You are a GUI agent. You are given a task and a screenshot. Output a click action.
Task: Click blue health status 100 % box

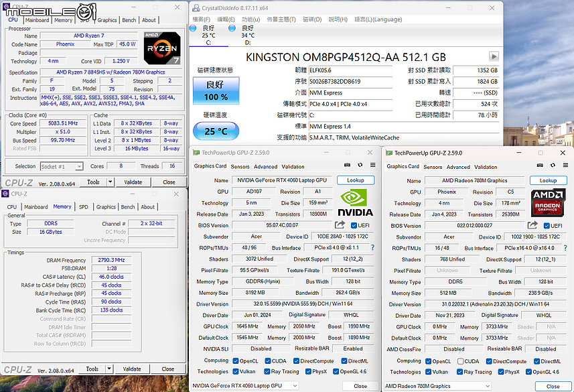click(x=216, y=90)
